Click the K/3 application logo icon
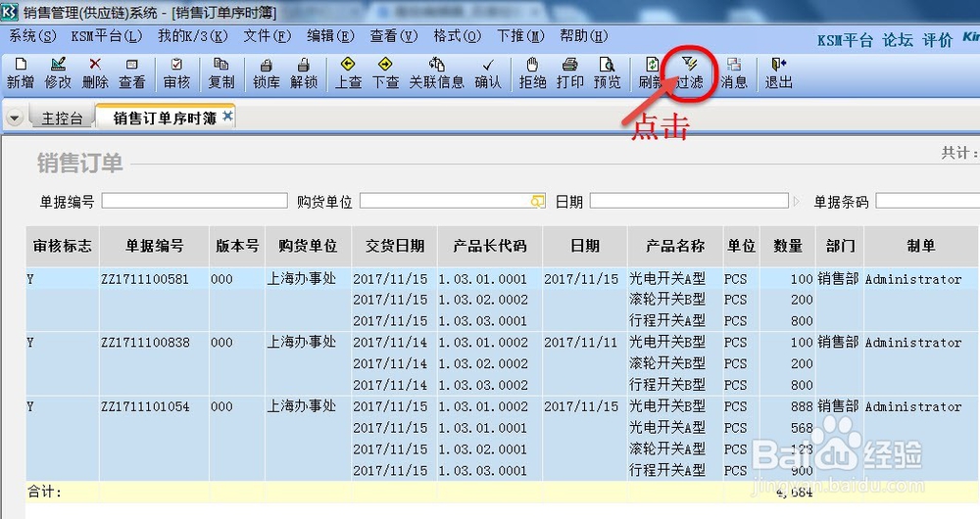The height and width of the screenshot is (519, 980). click(10, 11)
